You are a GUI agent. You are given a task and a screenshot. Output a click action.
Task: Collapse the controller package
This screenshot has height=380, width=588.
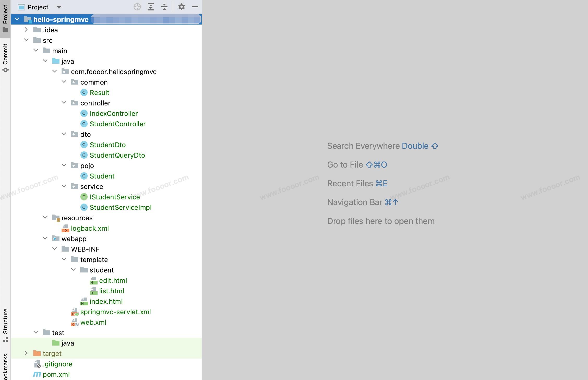(x=64, y=103)
